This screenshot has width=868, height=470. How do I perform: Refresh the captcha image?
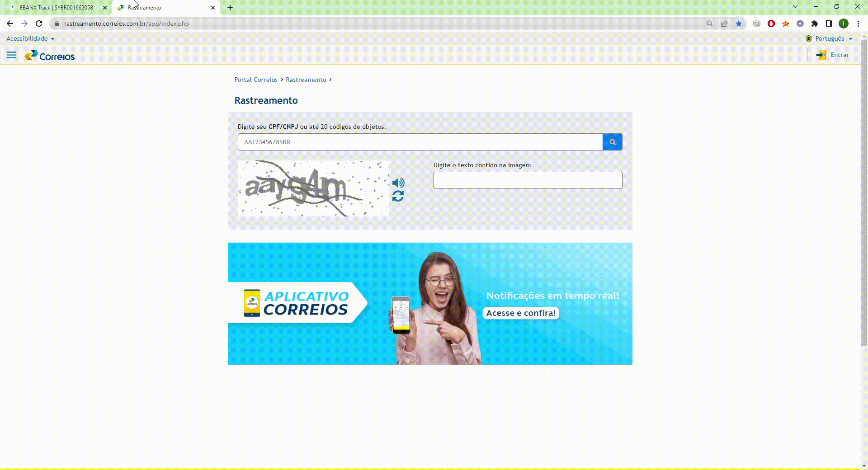(x=398, y=196)
